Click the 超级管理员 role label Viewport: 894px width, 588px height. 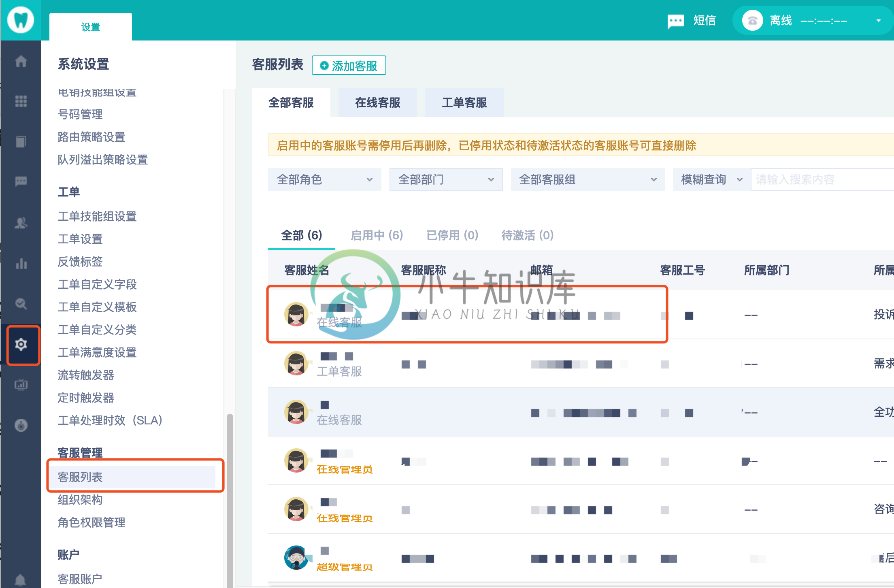click(345, 567)
